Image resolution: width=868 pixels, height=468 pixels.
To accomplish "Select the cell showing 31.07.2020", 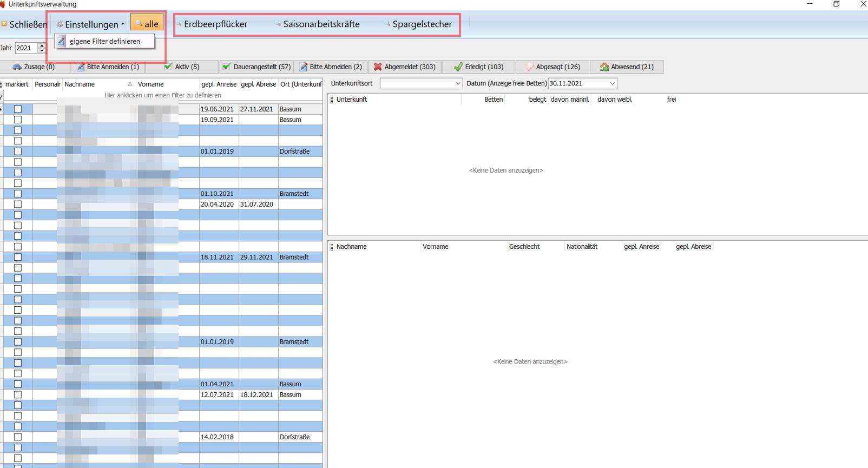I will click(x=259, y=205).
